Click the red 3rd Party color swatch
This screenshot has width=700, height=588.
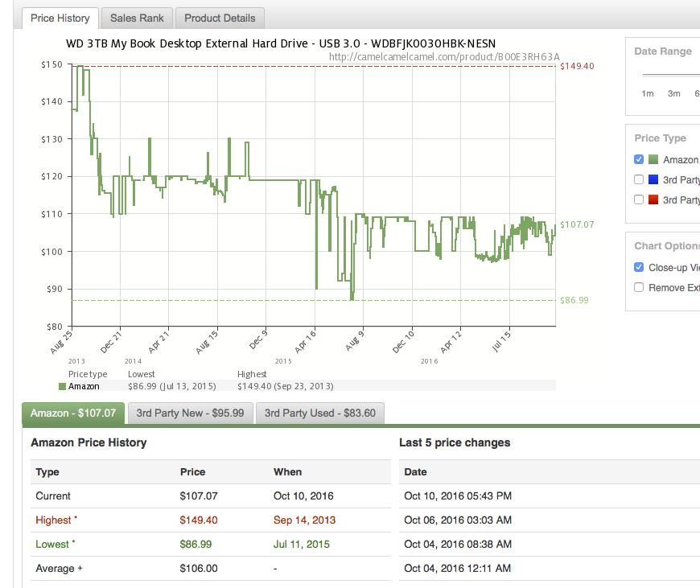(653, 199)
